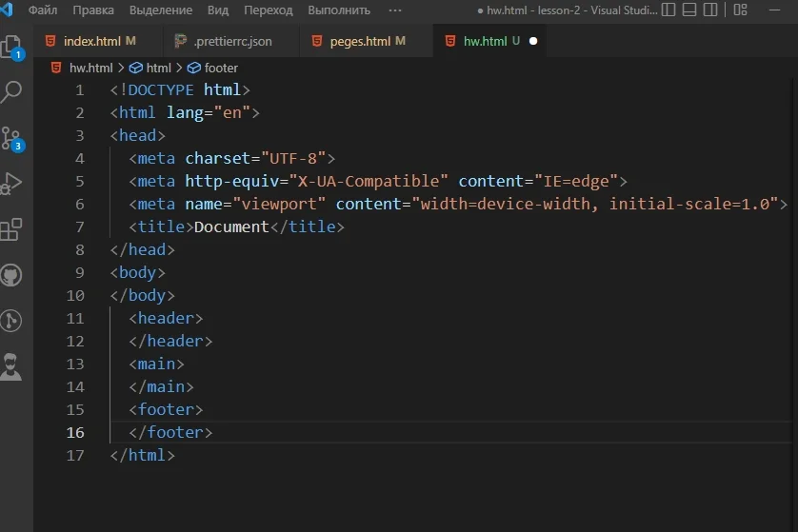
Task: Open the Run and Debug view
Action: click(x=11, y=184)
